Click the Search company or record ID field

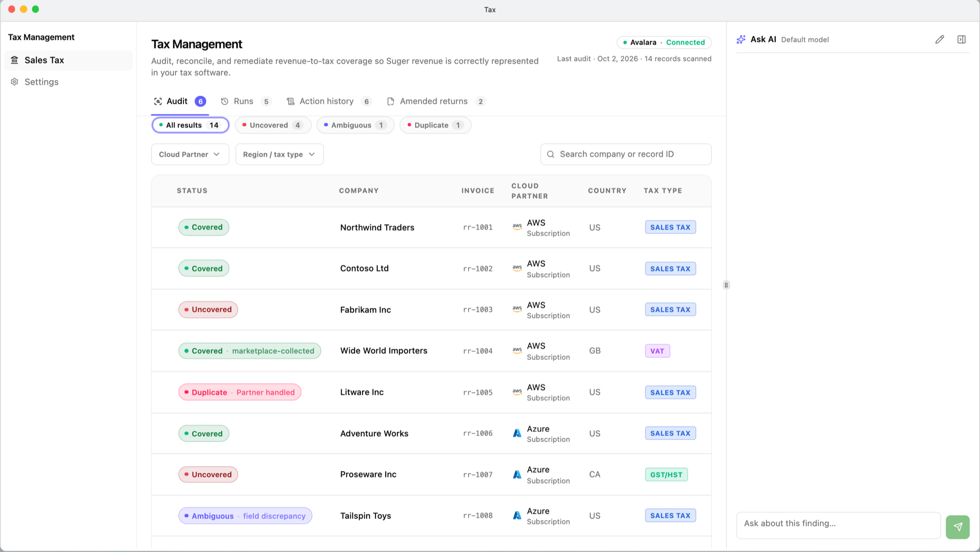pyautogui.click(x=626, y=154)
